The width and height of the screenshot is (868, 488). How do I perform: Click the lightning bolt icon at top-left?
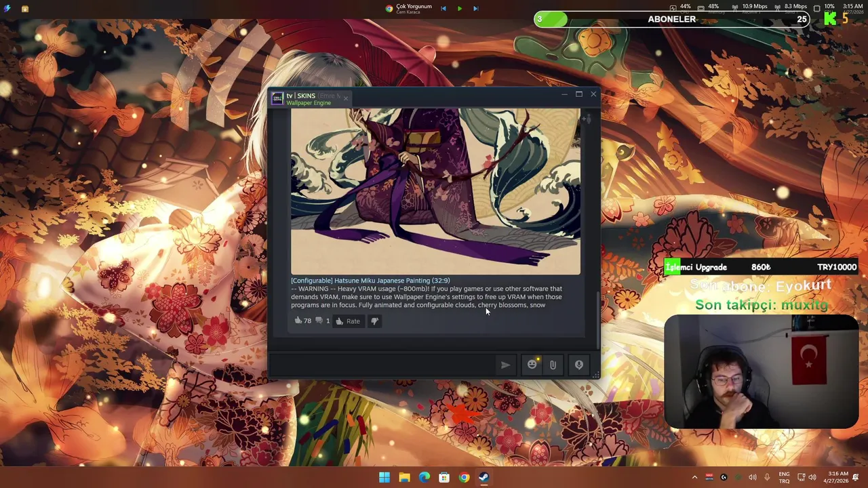click(x=7, y=9)
